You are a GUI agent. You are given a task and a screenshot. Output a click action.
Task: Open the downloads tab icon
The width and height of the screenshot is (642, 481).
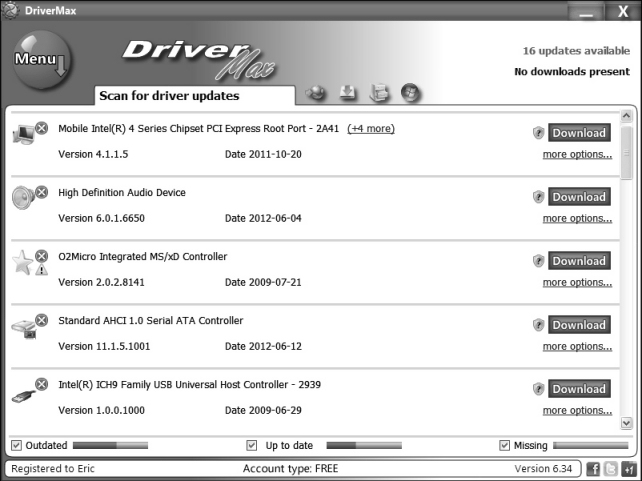tap(348, 93)
